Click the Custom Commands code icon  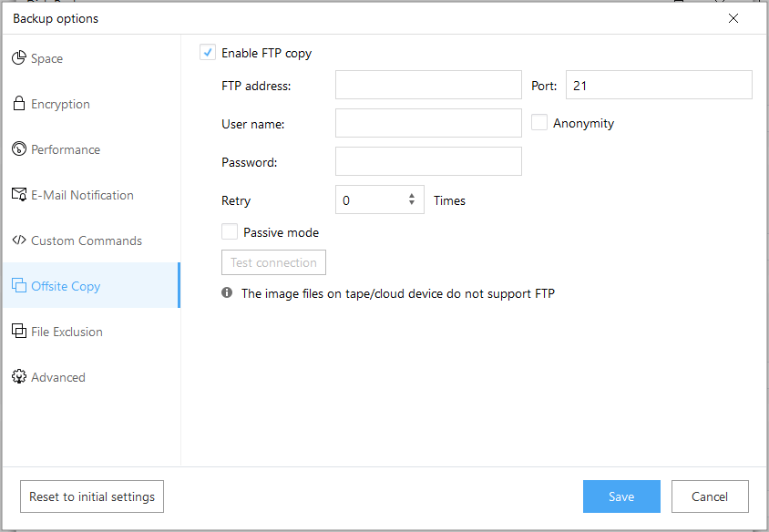coord(18,240)
